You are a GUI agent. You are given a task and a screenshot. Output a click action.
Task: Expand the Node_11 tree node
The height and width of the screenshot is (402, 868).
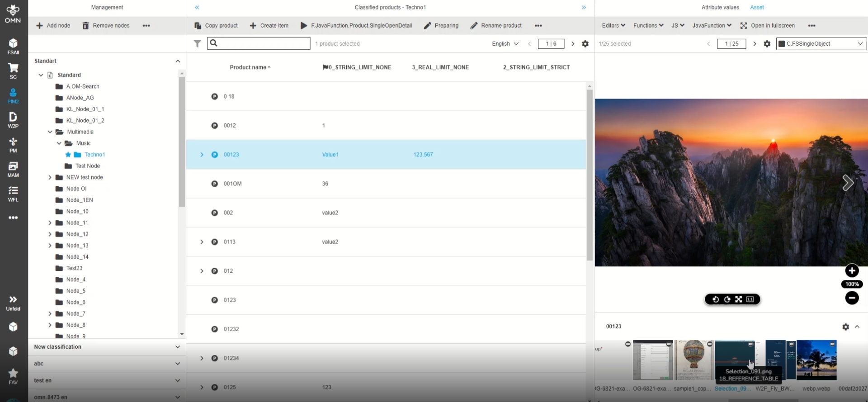click(x=50, y=223)
